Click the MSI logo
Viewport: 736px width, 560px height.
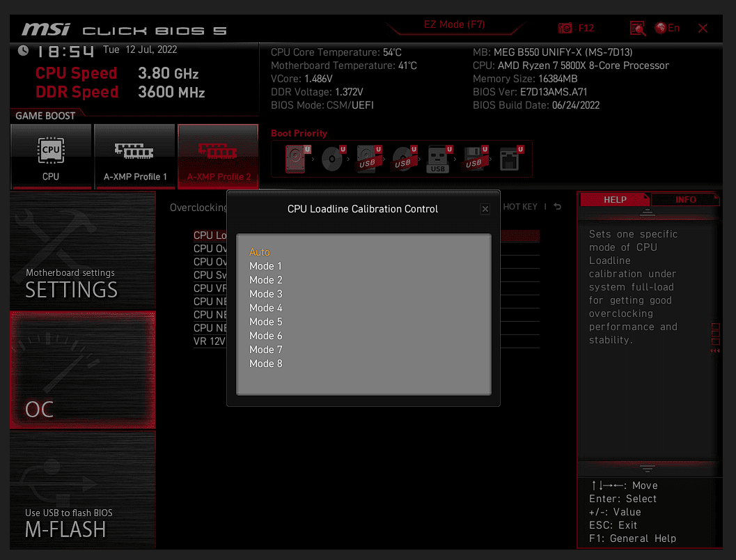(45, 29)
